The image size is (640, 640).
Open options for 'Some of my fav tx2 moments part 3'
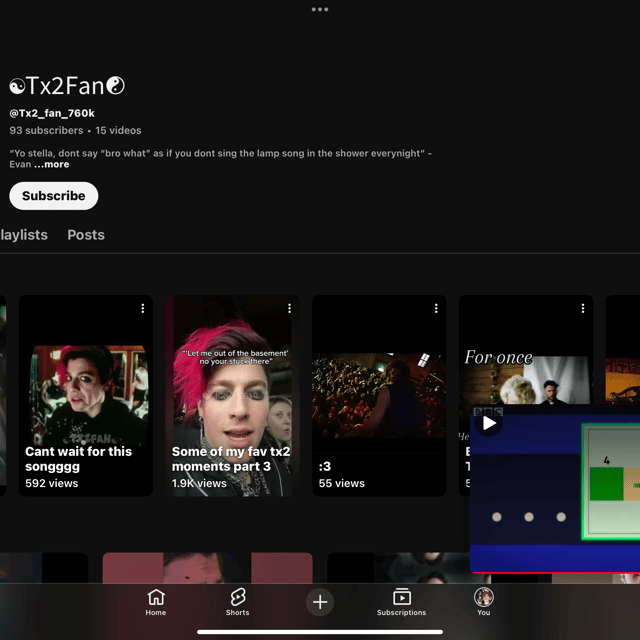[289, 308]
